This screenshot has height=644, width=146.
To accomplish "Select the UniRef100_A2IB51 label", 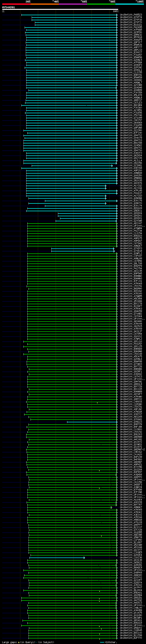I will point(131,110).
